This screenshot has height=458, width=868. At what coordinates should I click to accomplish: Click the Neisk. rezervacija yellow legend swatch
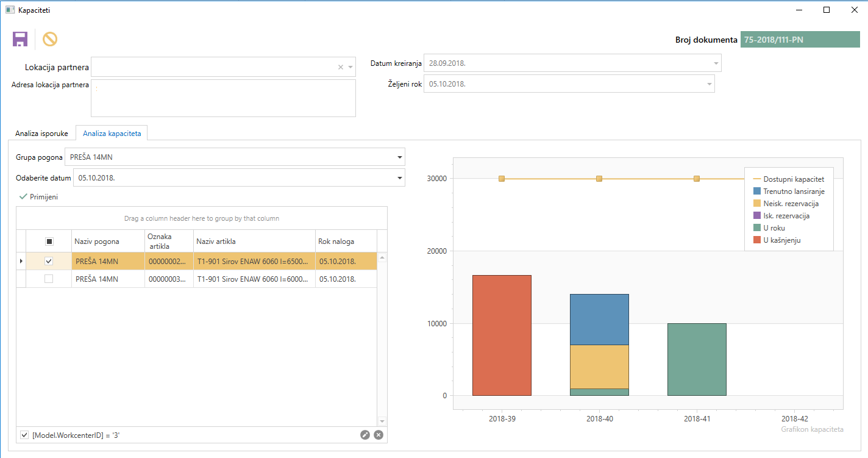pos(757,204)
